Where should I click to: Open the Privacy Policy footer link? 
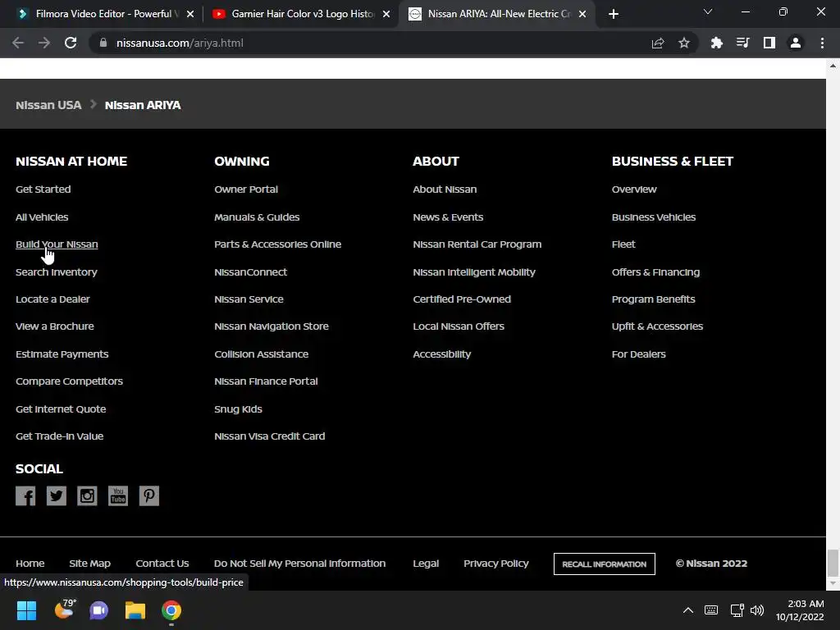pyautogui.click(x=496, y=564)
